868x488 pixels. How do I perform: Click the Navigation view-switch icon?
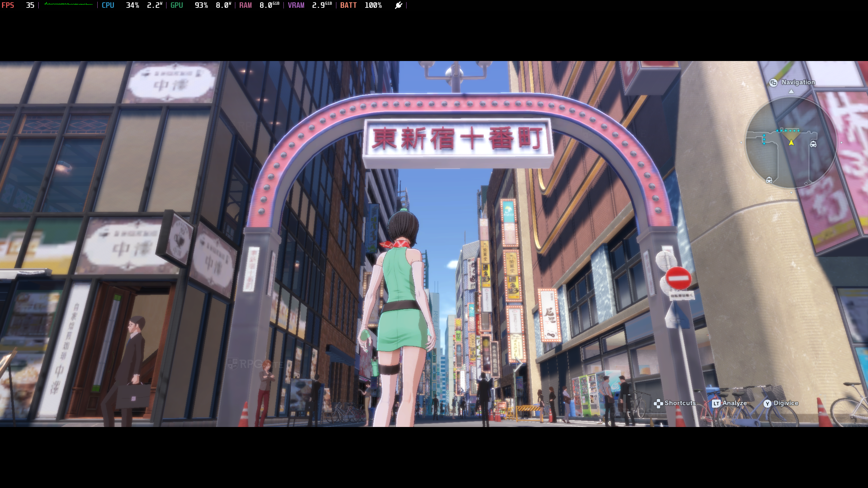[x=773, y=83]
